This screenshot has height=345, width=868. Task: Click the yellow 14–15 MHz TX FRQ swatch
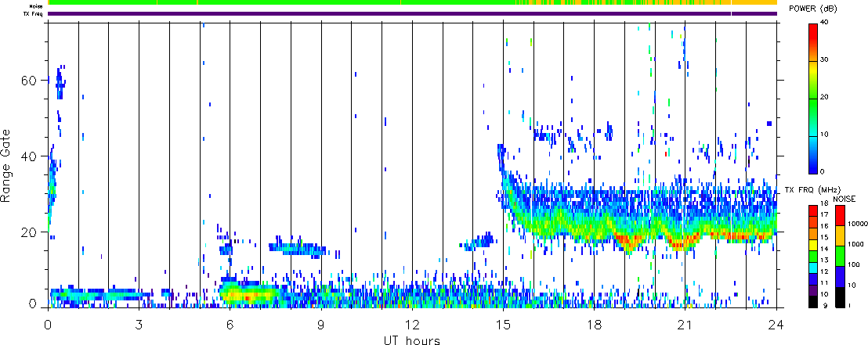pyautogui.click(x=812, y=244)
